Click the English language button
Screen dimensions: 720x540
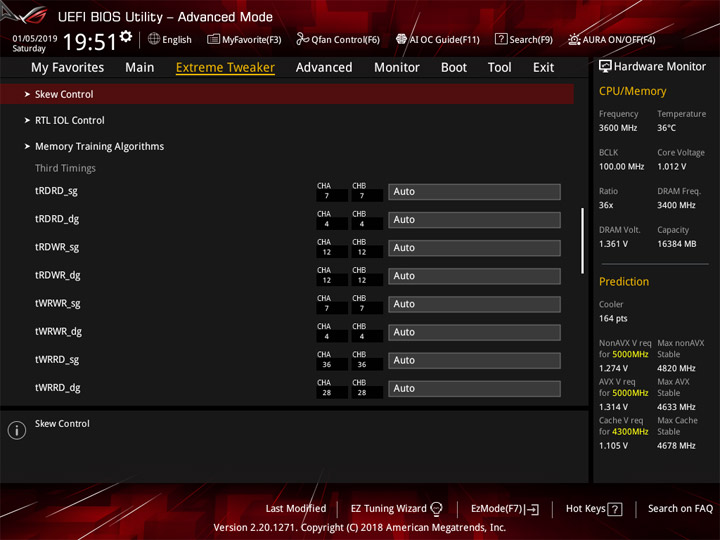point(170,39)
